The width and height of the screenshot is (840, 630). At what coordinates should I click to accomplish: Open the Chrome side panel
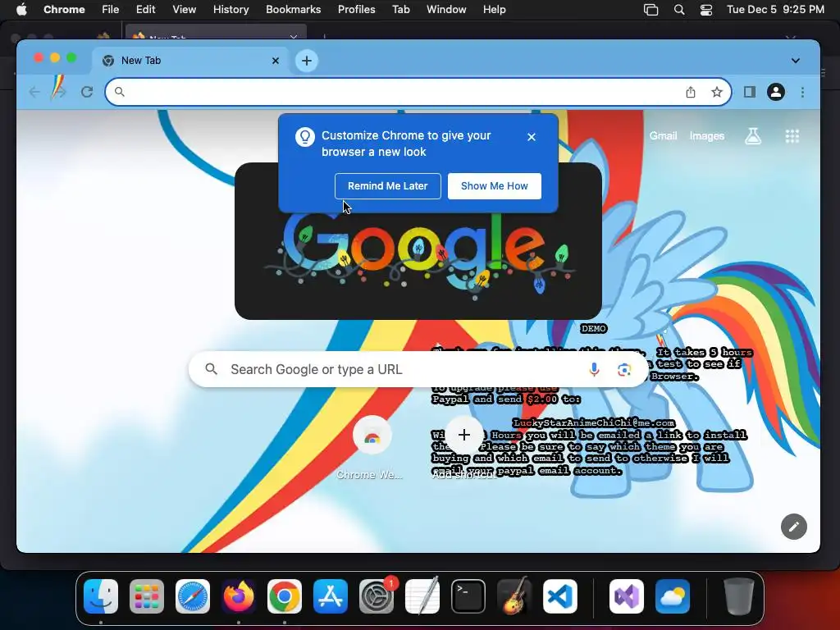point(750,92)
